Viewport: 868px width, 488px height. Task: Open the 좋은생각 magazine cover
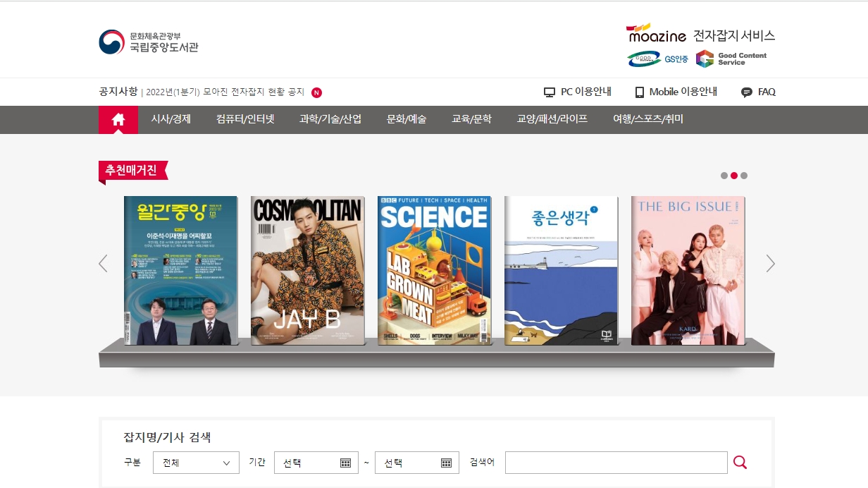(x=562, y=271)
